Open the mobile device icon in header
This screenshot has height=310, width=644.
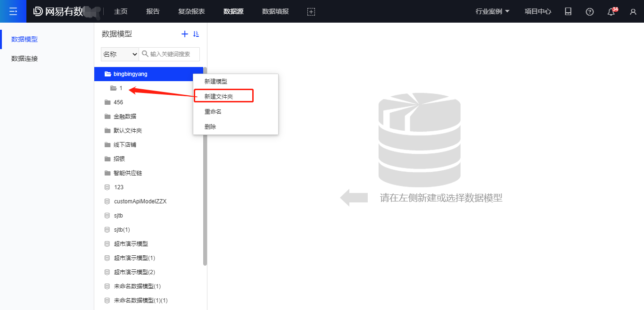point(568,12)
